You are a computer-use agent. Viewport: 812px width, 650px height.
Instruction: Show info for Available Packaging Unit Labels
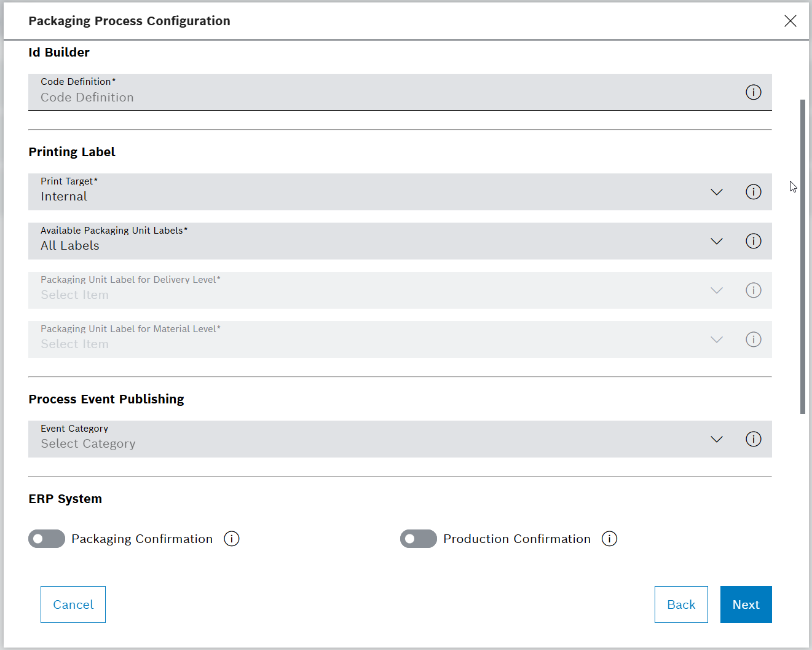tap(753, 241)
